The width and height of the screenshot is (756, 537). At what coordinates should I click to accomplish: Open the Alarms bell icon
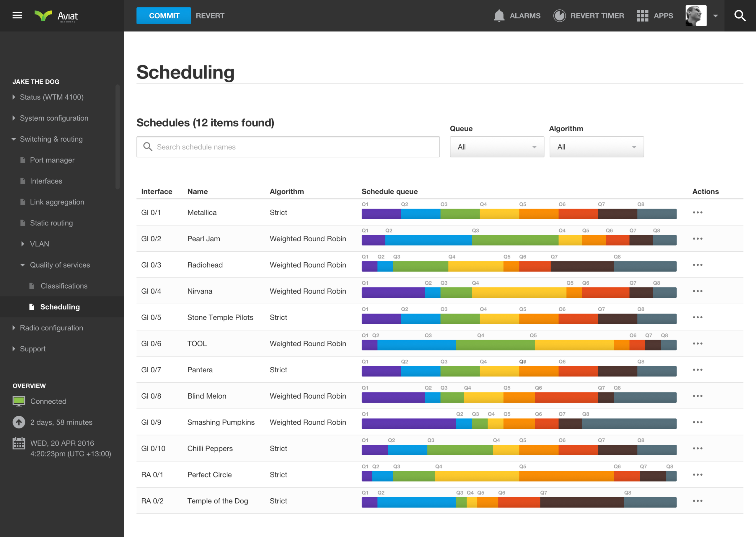point(499,16)
